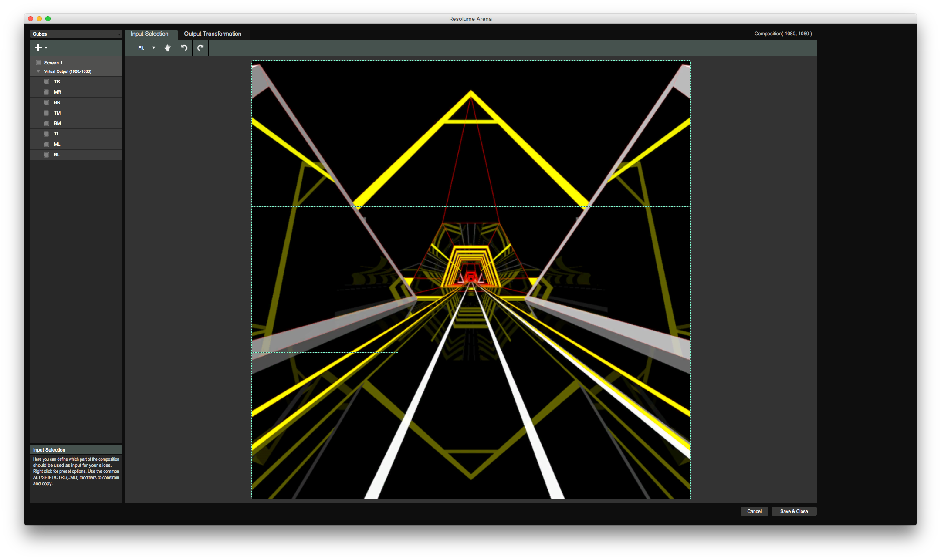Viewport: 941px width, 560px height.
Task: Enable the TR slice checkbox
Action: click(x=47, y=82)
